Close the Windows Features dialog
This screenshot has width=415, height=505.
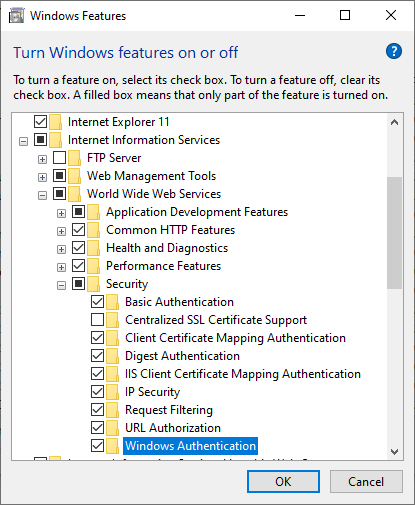[x=391, y=15]
